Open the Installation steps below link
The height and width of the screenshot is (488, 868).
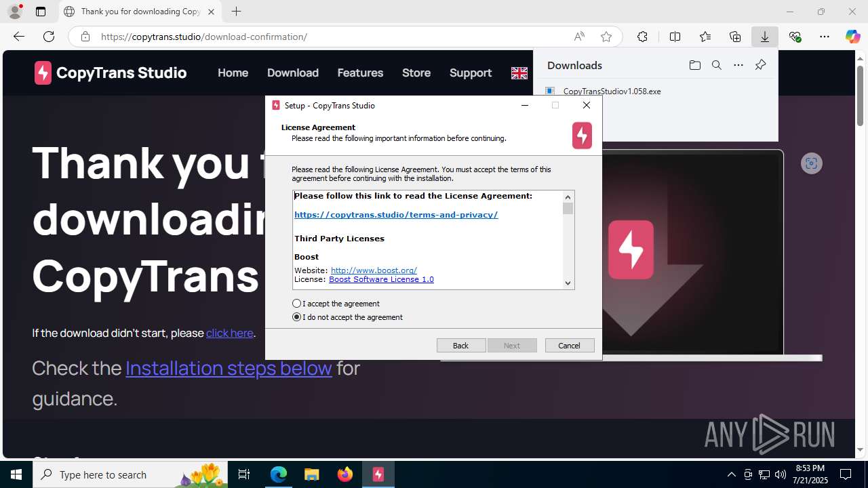229,368
